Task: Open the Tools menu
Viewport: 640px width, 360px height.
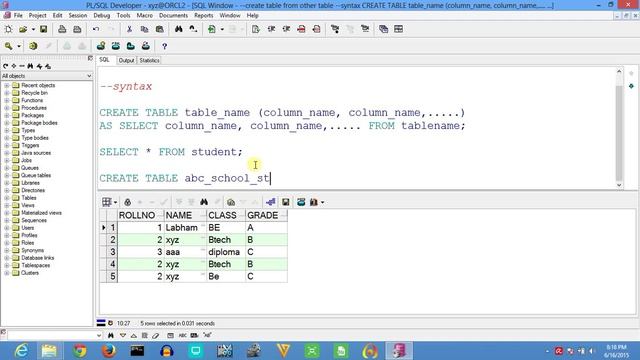Action: coord(123,16)
